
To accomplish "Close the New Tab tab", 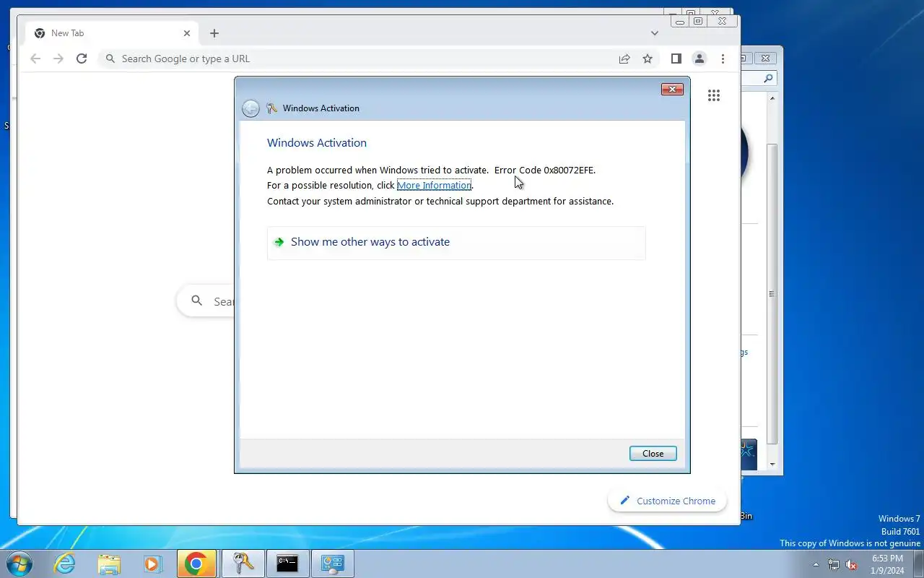I will (187, 33).
